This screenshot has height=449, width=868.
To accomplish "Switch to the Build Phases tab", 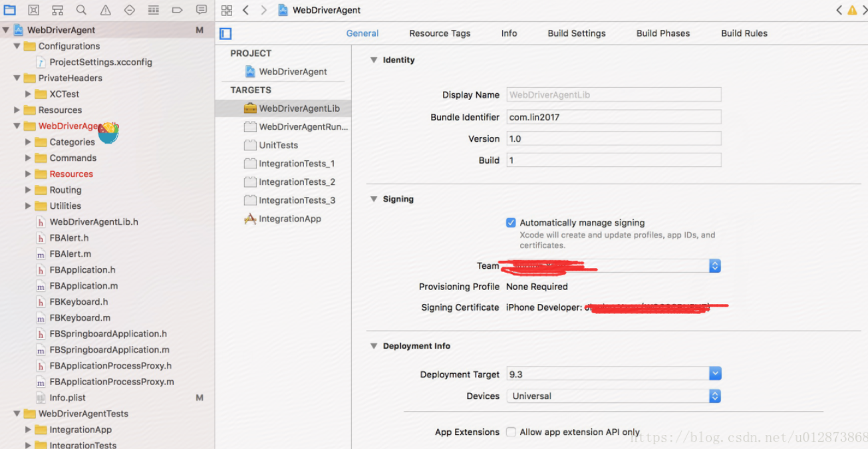I will (x=663, y=33).
